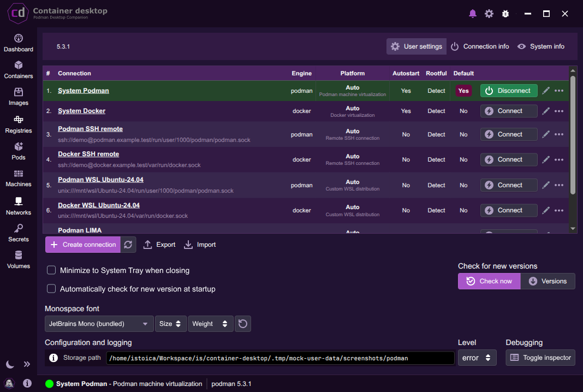Viewport: 583px width, 392px height.
Task: Click the Yes default badge for System Podman
Action: point(463,91)
